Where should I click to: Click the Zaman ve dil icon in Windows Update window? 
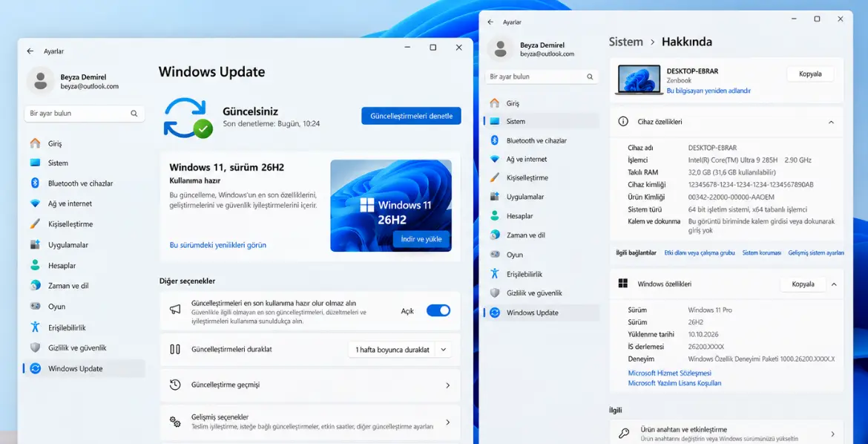[36, 286]
